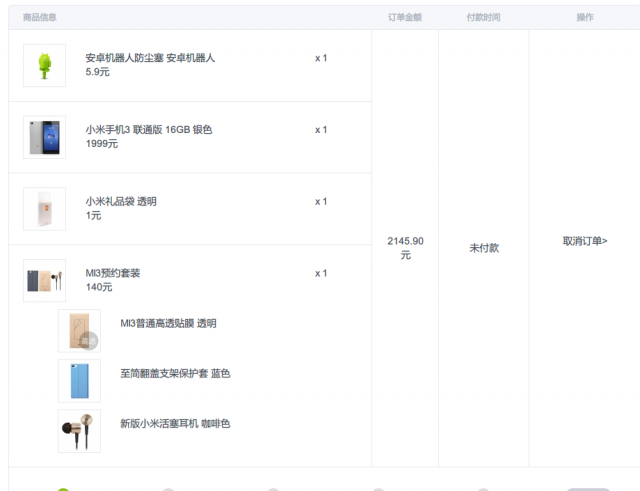Image resolution: width=640 pixels, height=491 pixels.
Task: Open the MI3预约套装 bundle thumbnail
Action: tap(44, 281)
